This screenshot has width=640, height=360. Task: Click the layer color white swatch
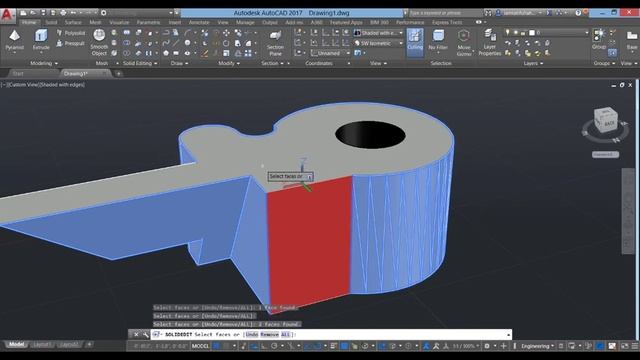point(531,32)
